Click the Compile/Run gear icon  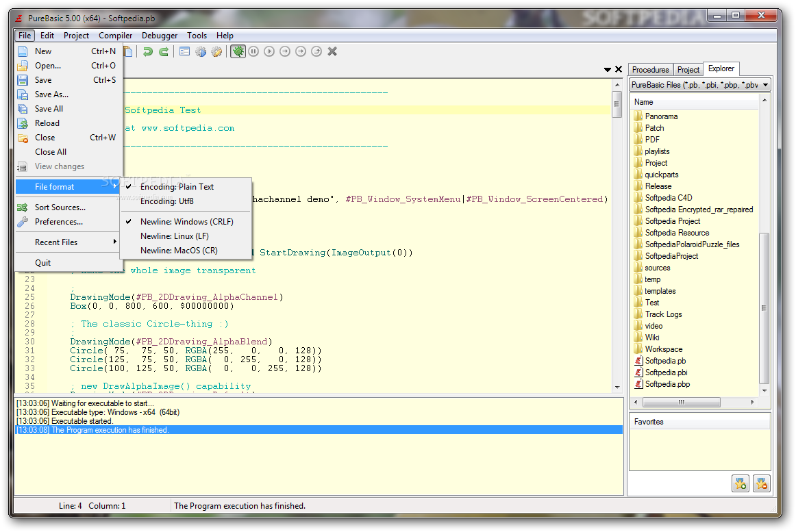click(x=201, y=51)
